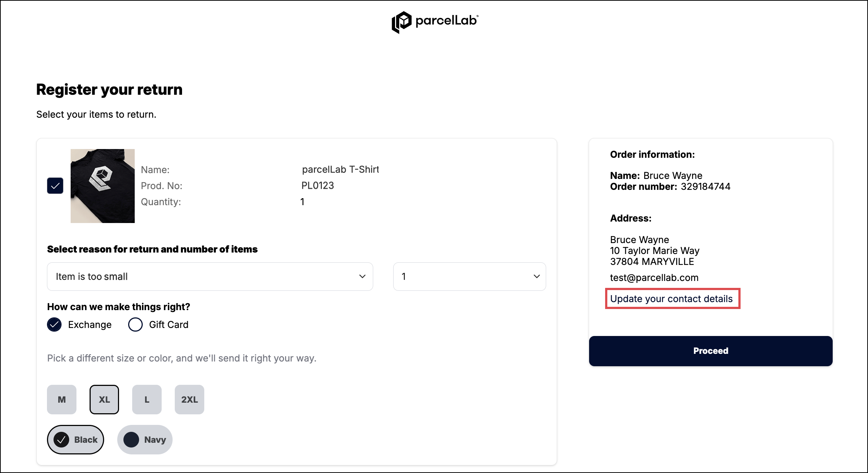
Task: Select the Black color swatch
Action: coord(75,440)
